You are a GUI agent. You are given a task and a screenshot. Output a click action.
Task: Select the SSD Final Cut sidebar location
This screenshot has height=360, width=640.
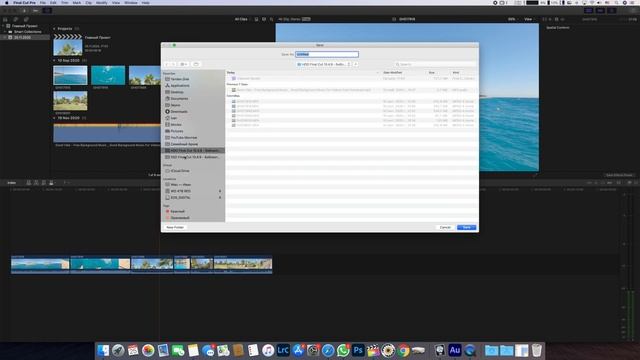coord(193,157)
